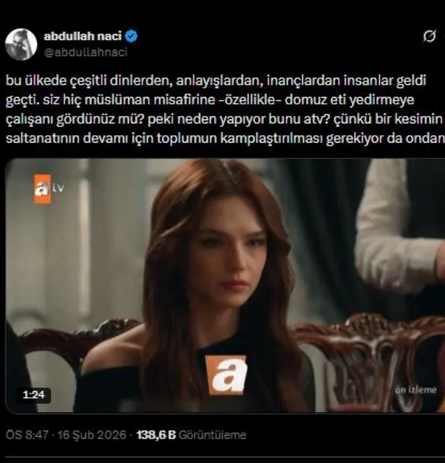This screenshot has width=445, height=463.
Task: Open the 'ÖS 8:47' post timestamp
Action: [x=27, y=435]
